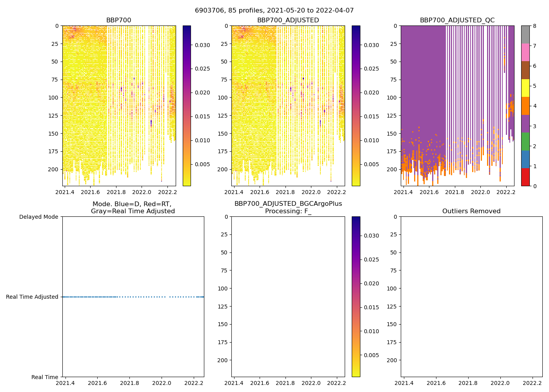Click the empty Outliers Removed plot area

pyautogui.click(x=471, y=297)
